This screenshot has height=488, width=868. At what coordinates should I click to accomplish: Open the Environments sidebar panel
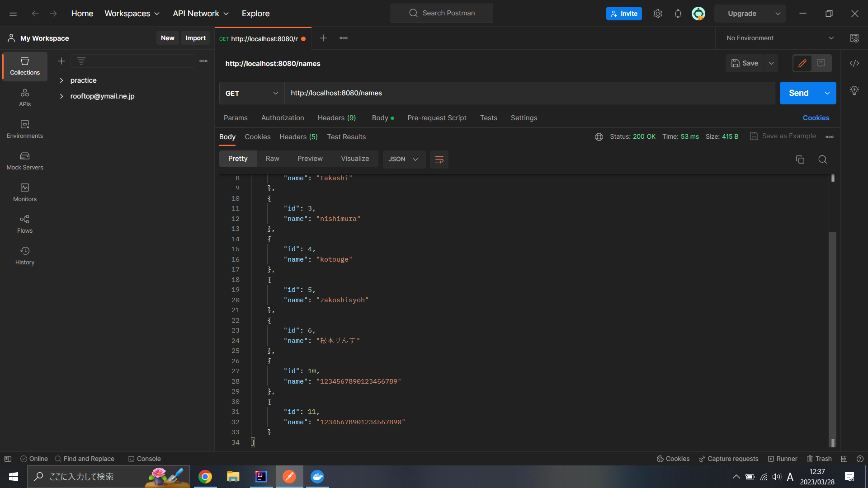click(x=25, y=130)
